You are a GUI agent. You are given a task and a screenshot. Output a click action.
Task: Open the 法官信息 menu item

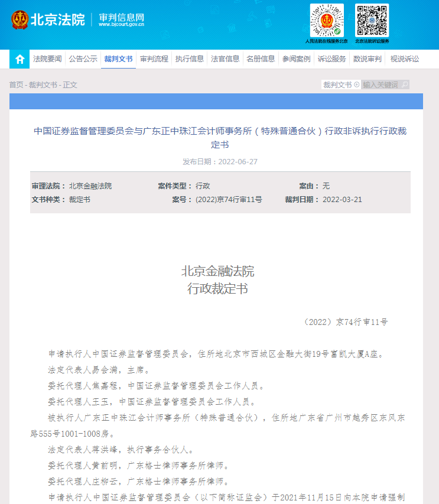225,59
